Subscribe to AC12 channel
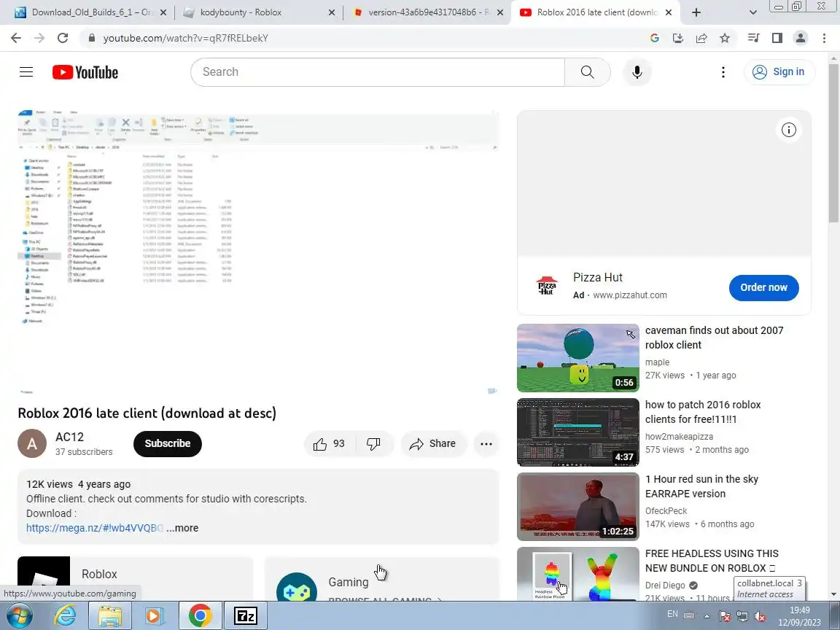840x630 pixels. pyautogui.click(x=168, y=443)
